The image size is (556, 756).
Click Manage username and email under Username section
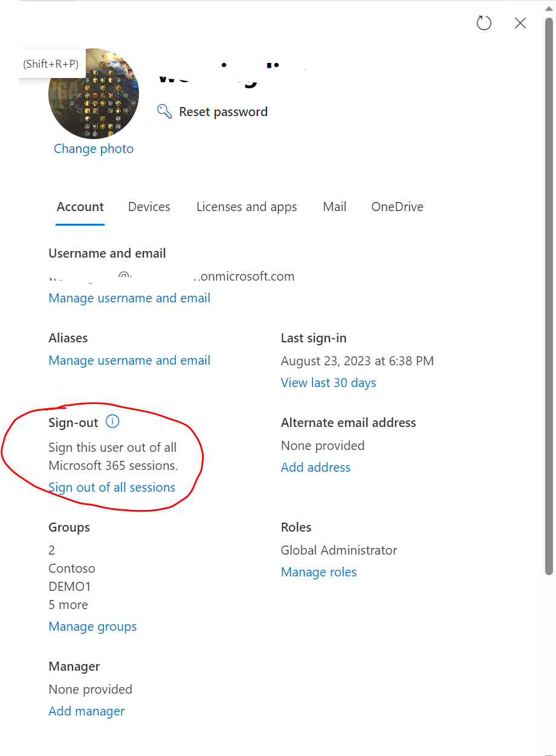(x=129, y=298)
